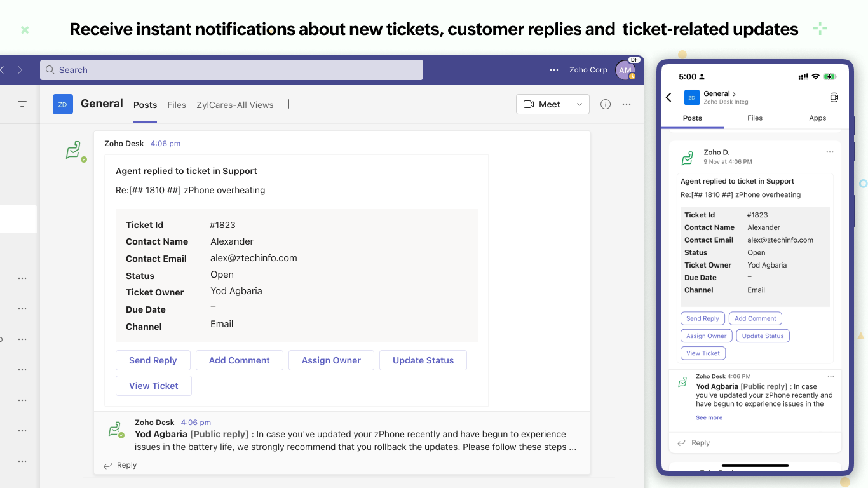Click the General channel title on desktop

(102, 104)
